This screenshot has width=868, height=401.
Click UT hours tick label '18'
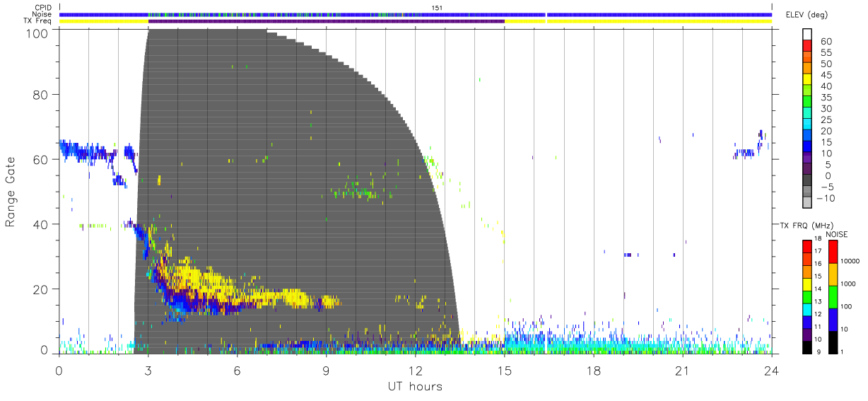(x=593, y=371)
